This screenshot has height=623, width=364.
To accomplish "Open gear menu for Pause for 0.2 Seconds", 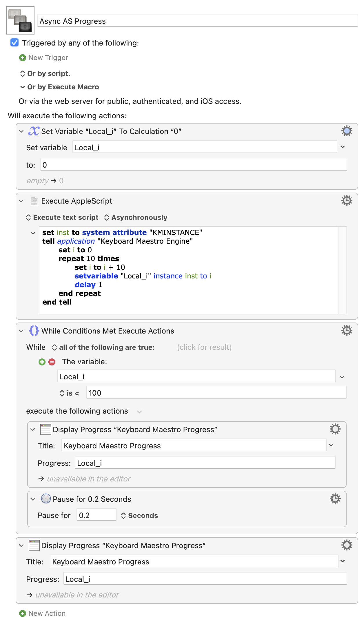I will click(x=335, y=499).
